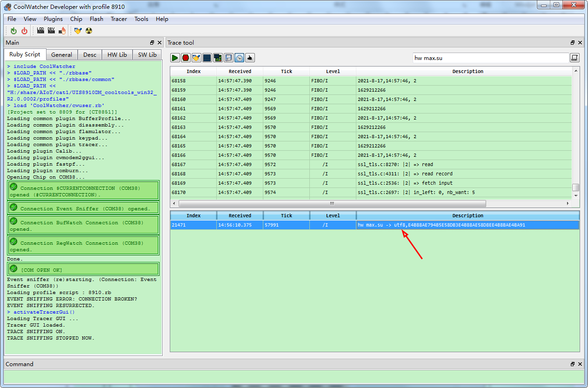Click the DRV FLSH toolbar icon
Image resolution: width=588 pixels, height=388 pixels.
(51, 31)
